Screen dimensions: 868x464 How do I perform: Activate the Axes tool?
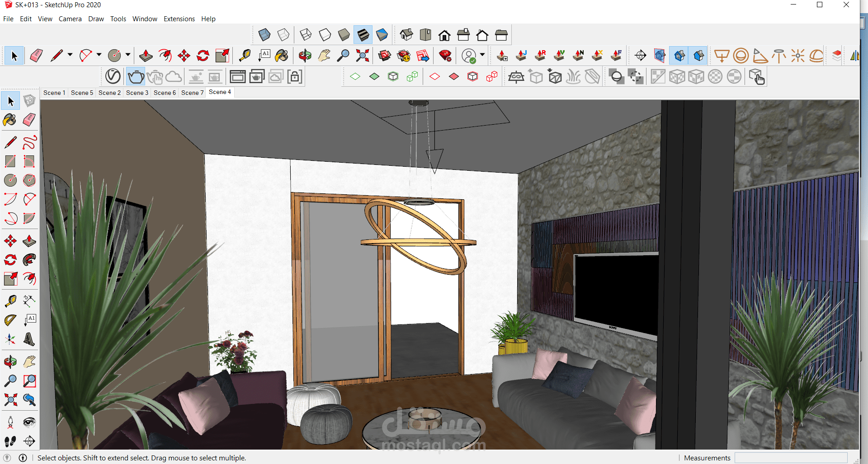click(10, 339)
